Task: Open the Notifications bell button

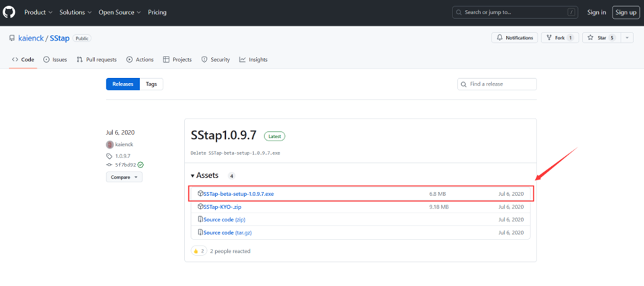Action: pyautogui.click(x=514, y=38)
